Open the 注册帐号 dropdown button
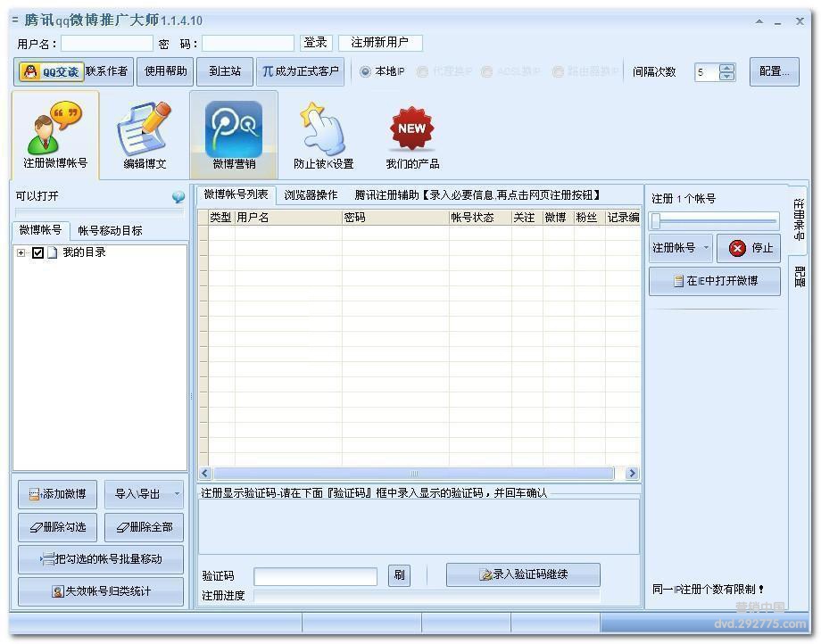The image size is (821, 644). click(681, 247)
